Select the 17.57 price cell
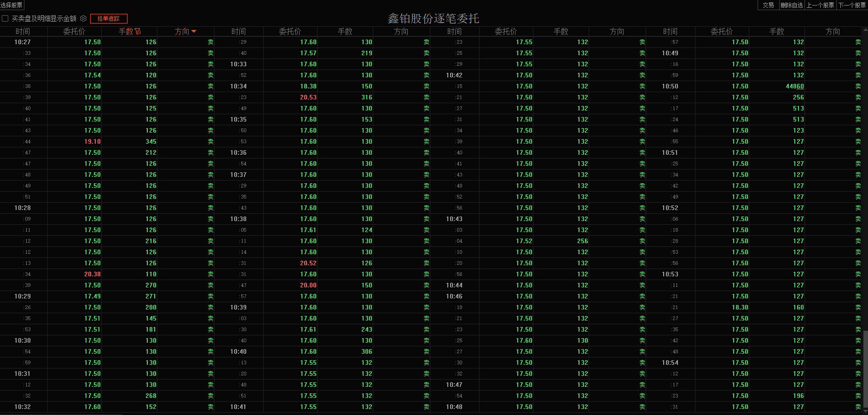Image resolution: width=868 pixels, height=415 pixels. pyautogui.click(x=308, y=53)
